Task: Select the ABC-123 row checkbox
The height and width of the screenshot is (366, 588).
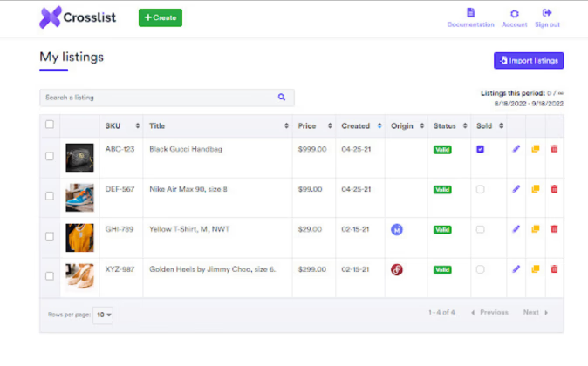Action: tap(50, 156)
